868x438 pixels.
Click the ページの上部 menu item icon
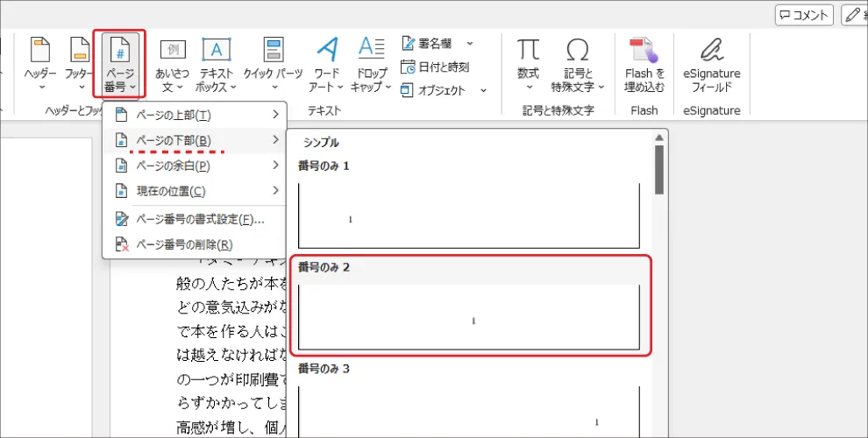pos(121,115)
